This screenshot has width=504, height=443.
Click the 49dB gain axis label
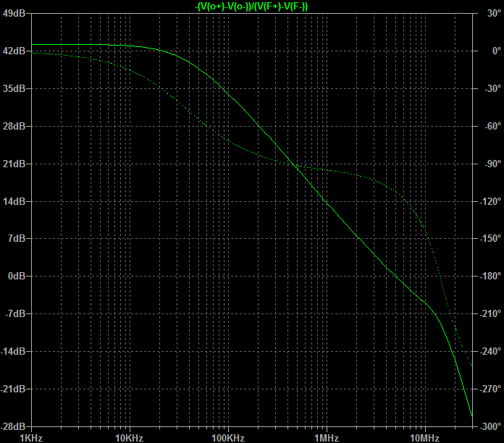14,13
